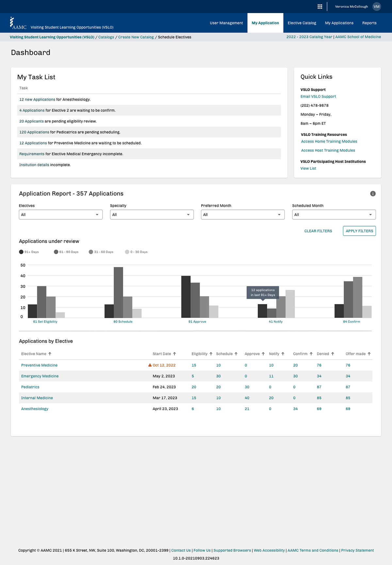
Task: Click the 61 Set Eligibility chart label
Action: point(45,322)
